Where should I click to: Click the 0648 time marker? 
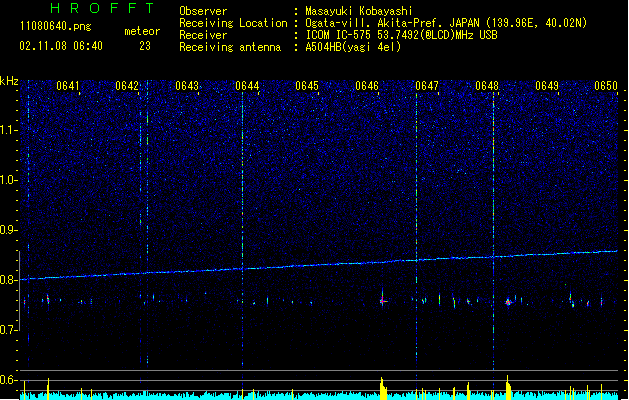[x=487, y=86]
